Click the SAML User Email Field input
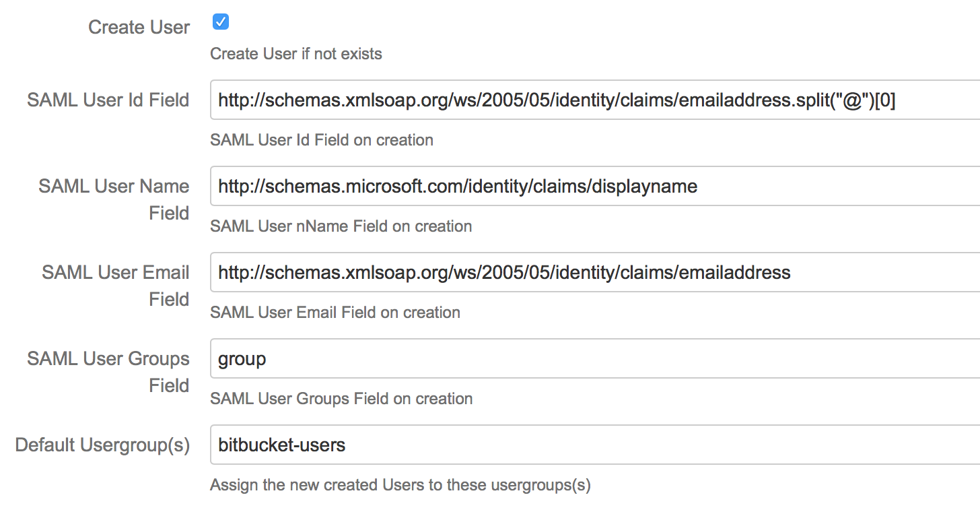 [595, 272]
